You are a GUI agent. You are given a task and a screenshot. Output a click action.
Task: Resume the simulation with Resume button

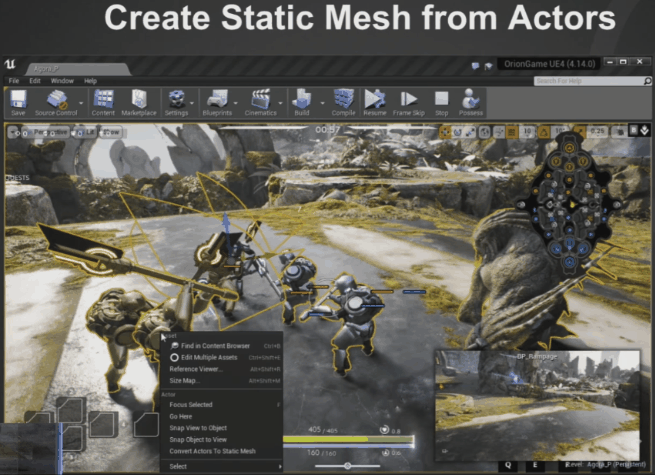coord(375,102)
